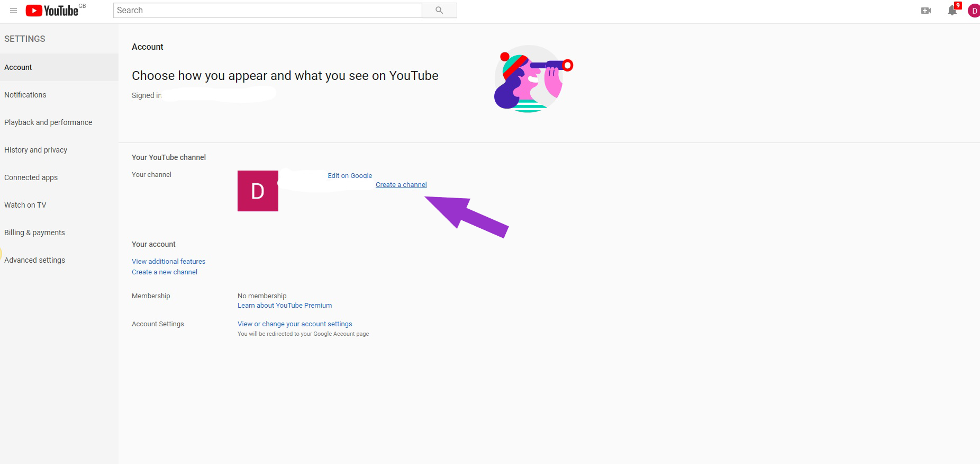Open the hamburger guide menu
980x464 pixels.
coord(14,11)
